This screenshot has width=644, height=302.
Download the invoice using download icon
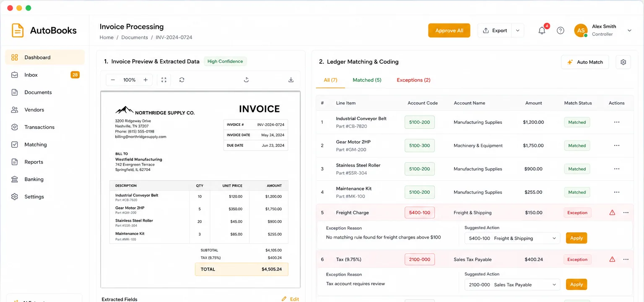tap(291, 80)
